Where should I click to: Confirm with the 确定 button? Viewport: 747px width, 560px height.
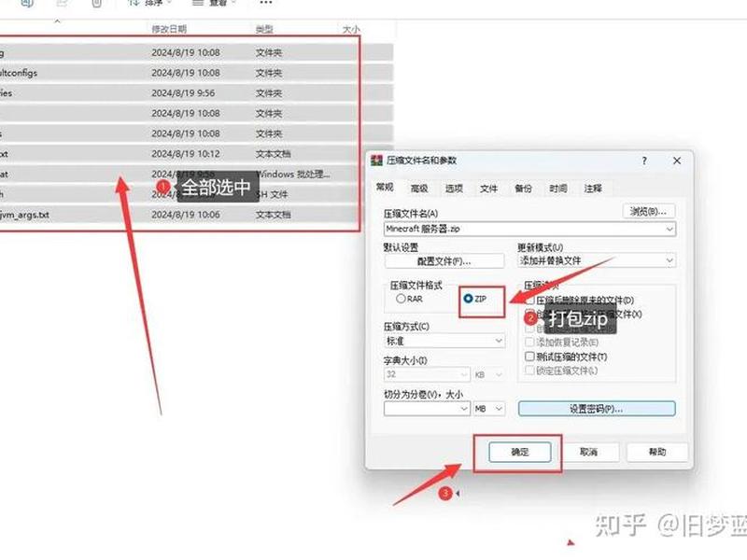click(520, 452)
